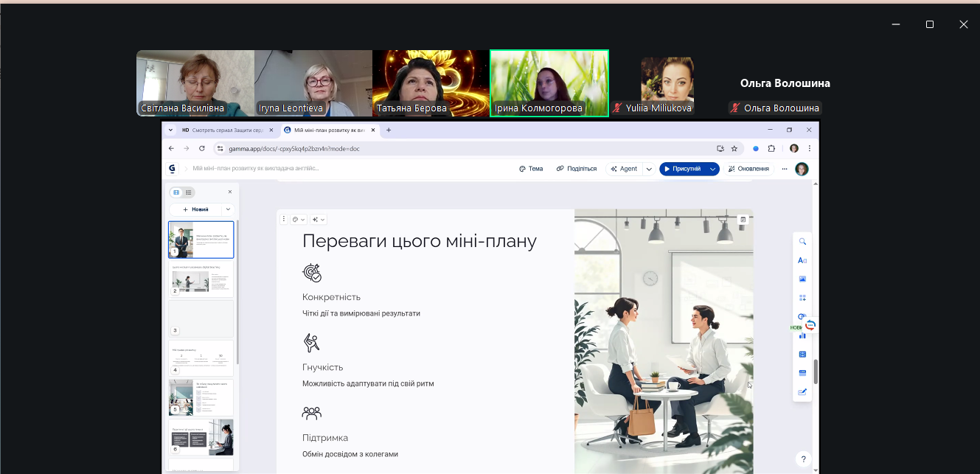Viewport: 980px width, 474px height.
Task: Select slide 5 thumbnail in sidebar
Action: pyautogui.click(x=201, y=397)
